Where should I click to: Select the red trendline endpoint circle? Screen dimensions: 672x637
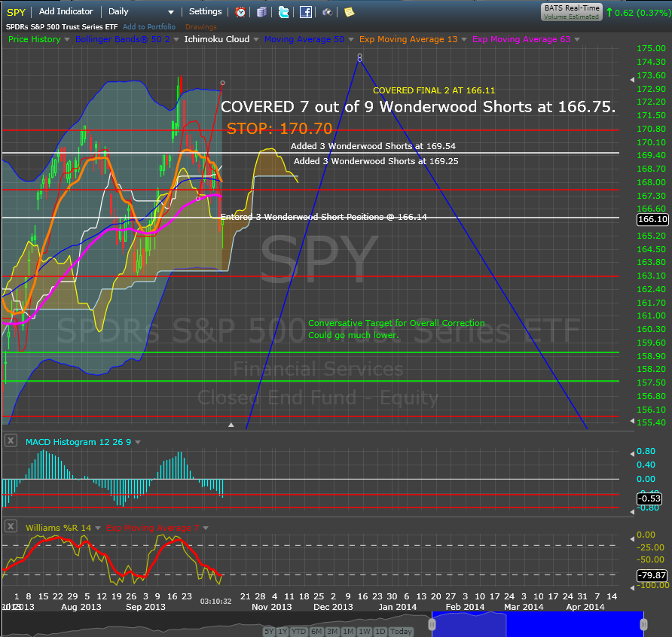pyautogui.click(x=222, y=83)
